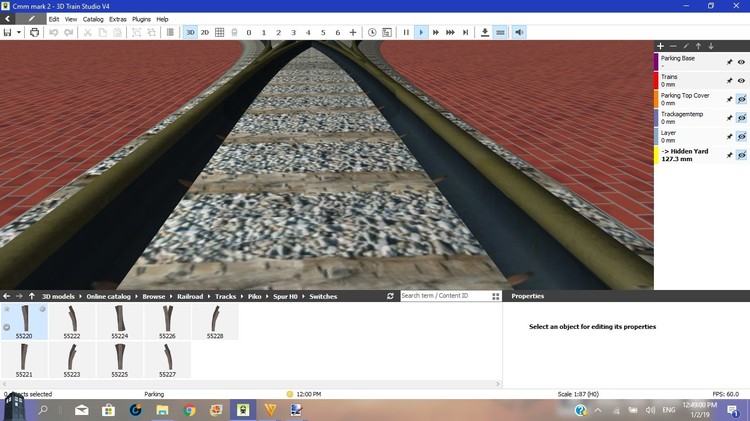Select switch model 55223 thumbnail

pyautogui.click(x=72, y=360)
